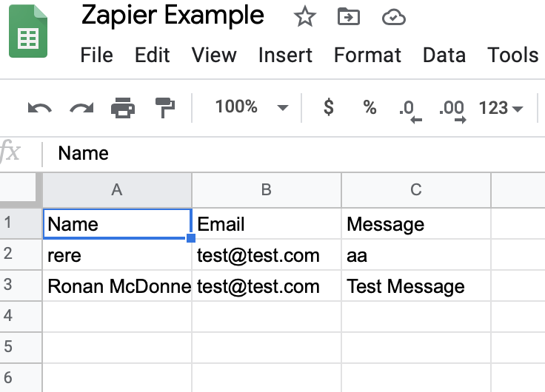Select column B header
The height and width of the screenshot is (392, 545).
267,189
